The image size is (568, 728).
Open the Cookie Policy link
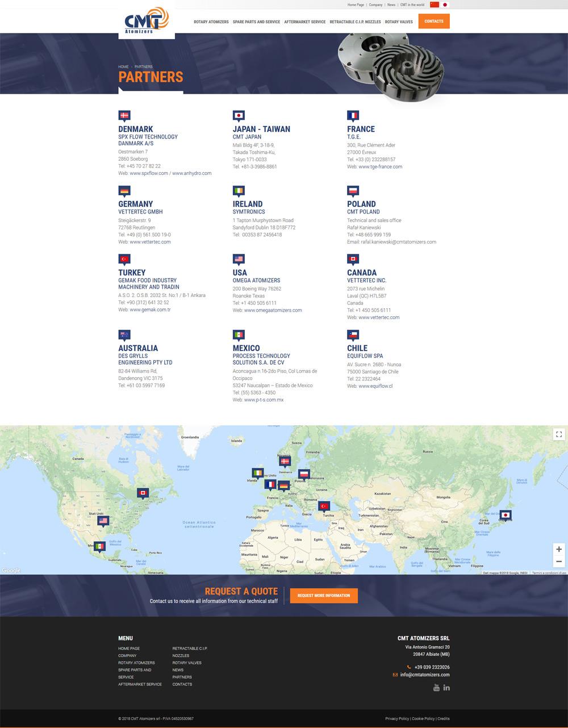[423, 719]
